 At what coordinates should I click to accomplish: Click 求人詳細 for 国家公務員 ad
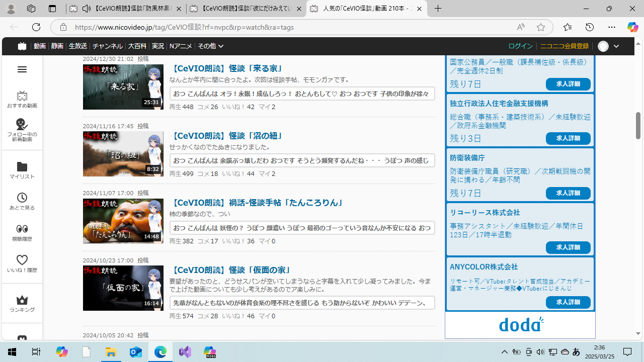pyautogui.click(x=568, y=84)
